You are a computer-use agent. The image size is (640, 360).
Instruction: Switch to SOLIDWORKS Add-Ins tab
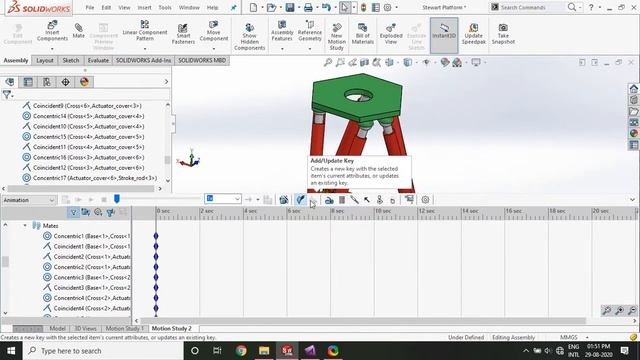pos(143,60)
